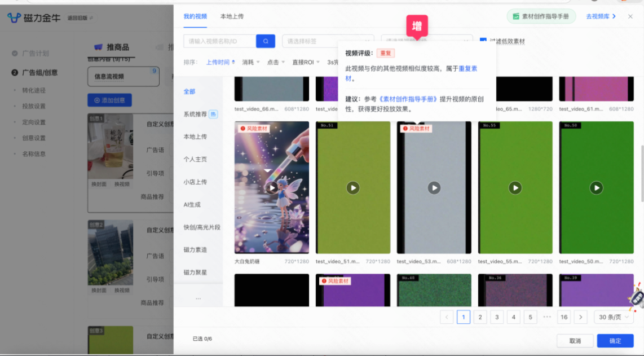The height and width of the screenshot is (356, 644).
Task: Click 风险素材 warning badge on 大白兔奶糖
Action: click(254, 129)
